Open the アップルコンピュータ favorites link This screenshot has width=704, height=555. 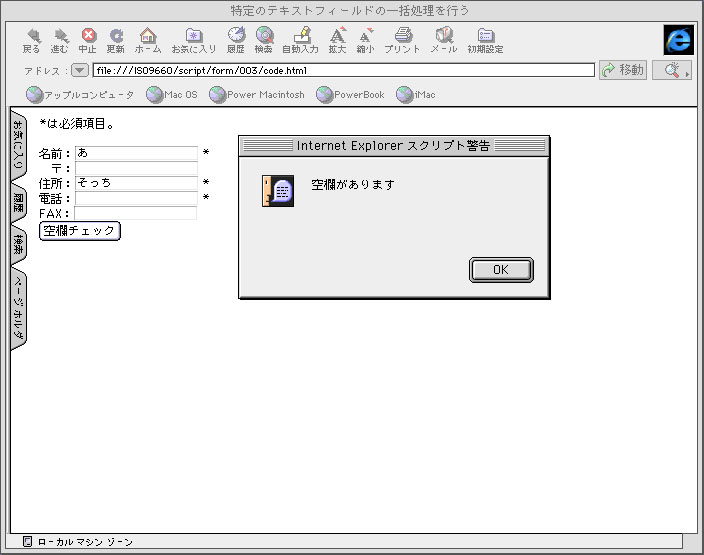80,95
